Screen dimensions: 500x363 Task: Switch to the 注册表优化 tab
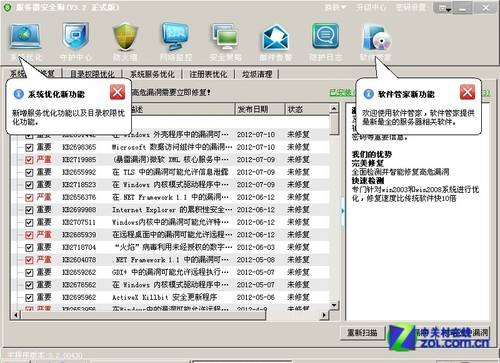click(x=208, y=74)
